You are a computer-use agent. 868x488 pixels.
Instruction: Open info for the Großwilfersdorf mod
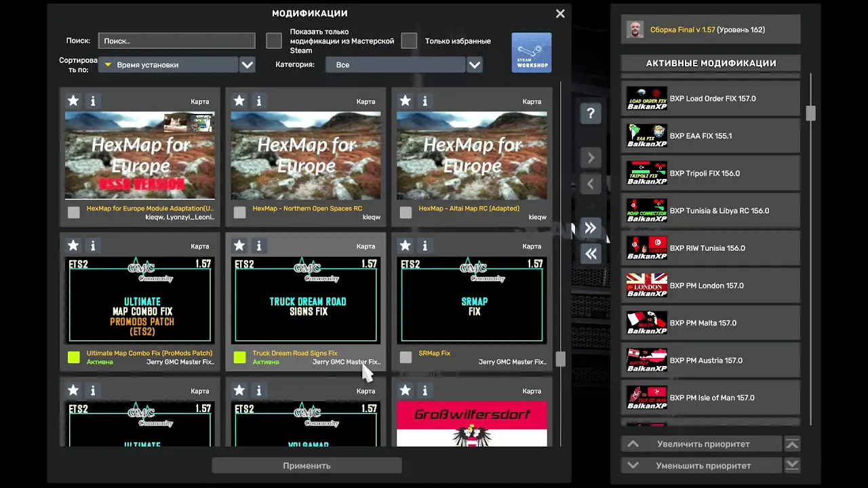(425, 390)
